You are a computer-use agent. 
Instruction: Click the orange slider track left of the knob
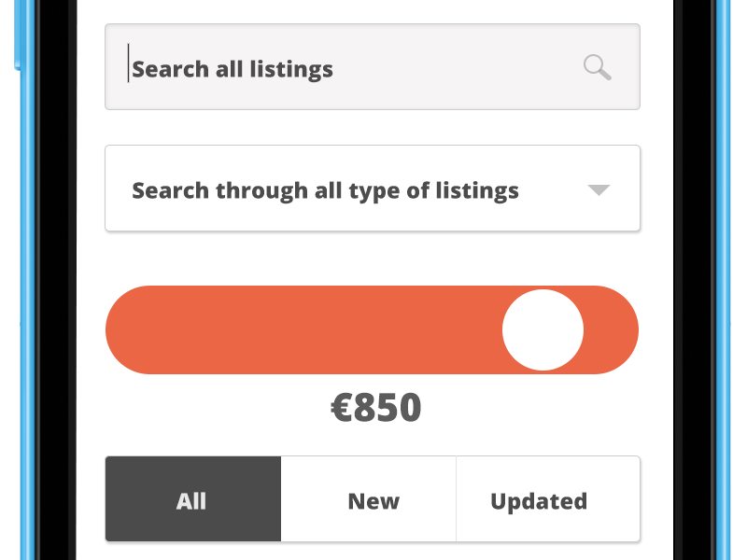click(299, 329)
